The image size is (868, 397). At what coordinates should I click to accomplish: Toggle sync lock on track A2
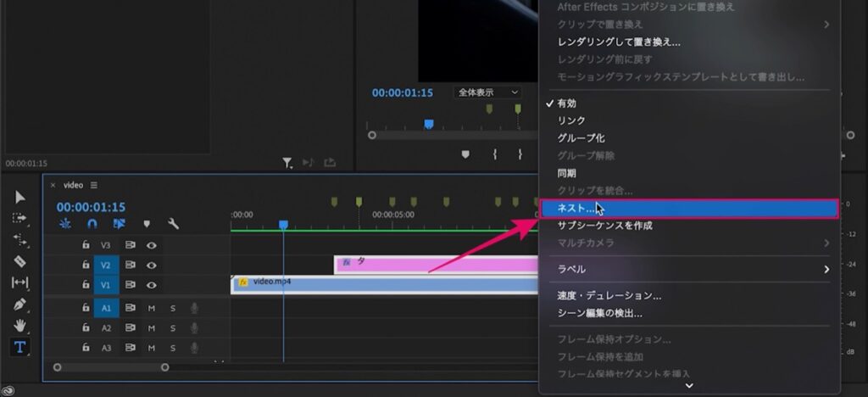click(130, 327)
